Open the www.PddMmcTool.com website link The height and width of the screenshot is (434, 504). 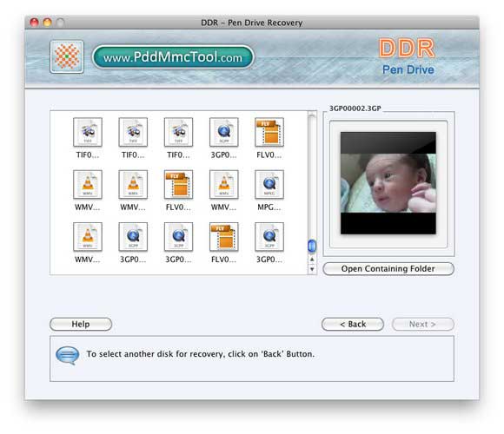(173, 57)
